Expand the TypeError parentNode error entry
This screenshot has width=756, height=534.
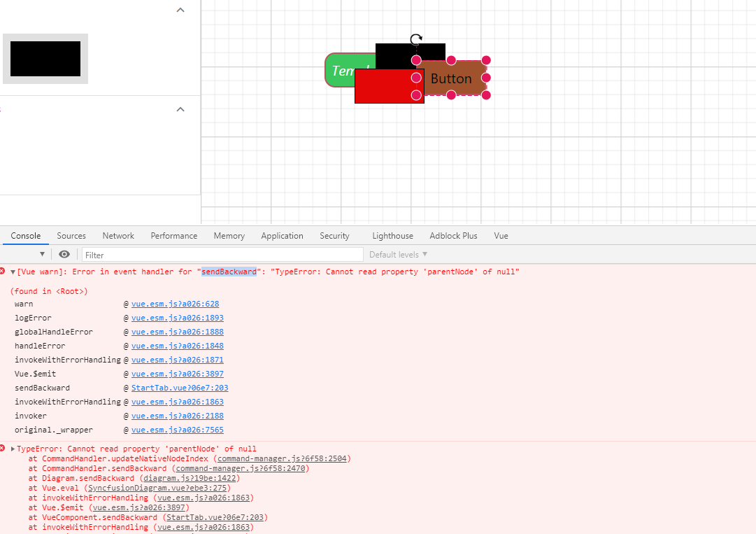point(13,449)
